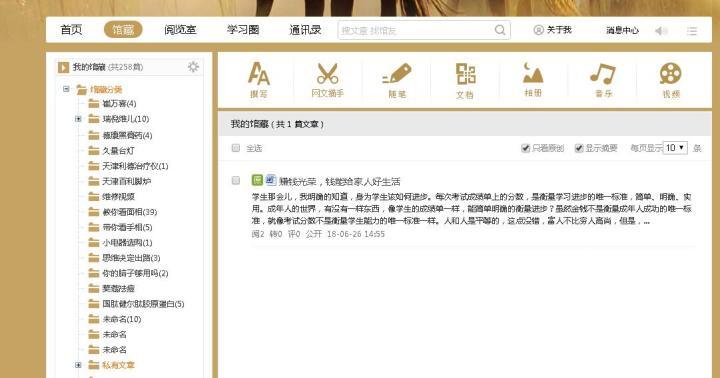Viewport: 720px width, 378px height.
Task: Focus the 搜文章 search input field
Action: point(416,30)
